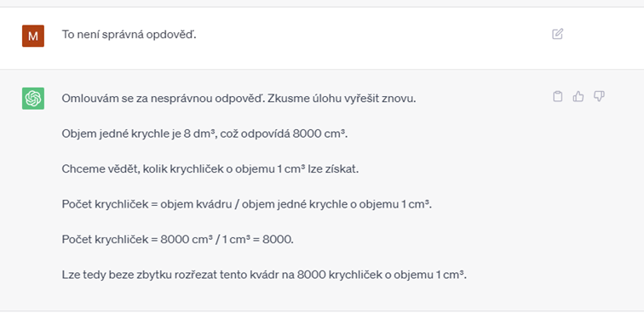Click the words '8000 krychliček o objemu 1 cm³'
Screen dimensions: 644x313
click(380, 275)
